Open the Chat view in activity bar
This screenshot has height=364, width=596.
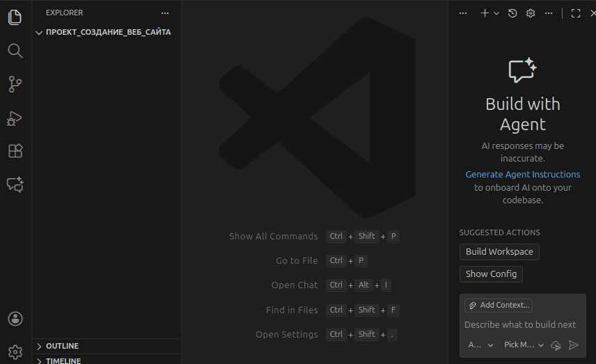point(15,184)
